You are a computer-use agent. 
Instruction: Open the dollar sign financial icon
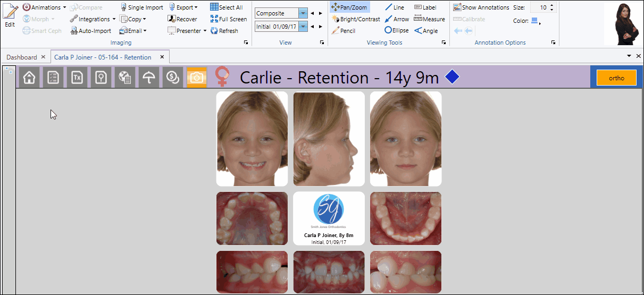point(172,78)
